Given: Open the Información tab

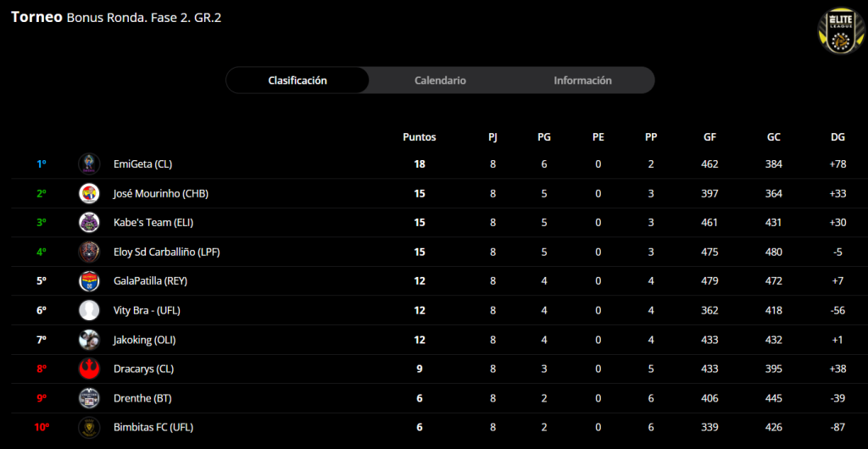Looking at the screenshot, I should coord(582,80).
